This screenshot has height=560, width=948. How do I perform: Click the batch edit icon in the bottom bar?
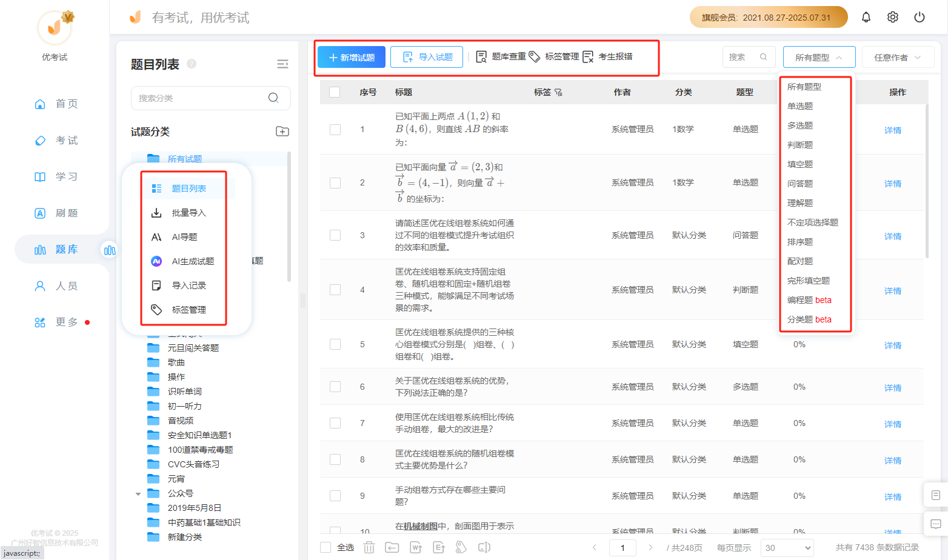pos(484,547)
